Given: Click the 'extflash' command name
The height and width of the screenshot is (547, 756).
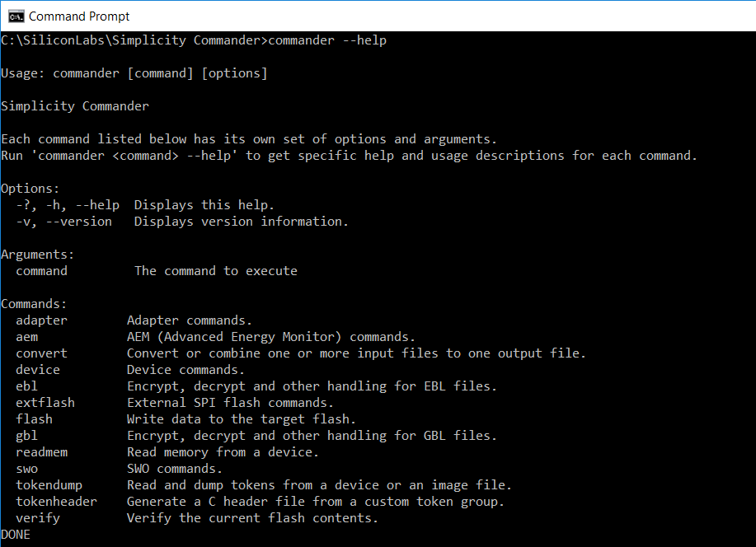Looking at the screenshot, I should [x=45, y=403].
